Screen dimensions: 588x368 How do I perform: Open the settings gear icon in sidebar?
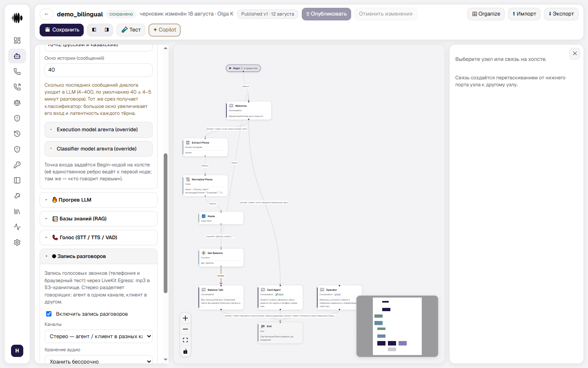coord(17,242)
